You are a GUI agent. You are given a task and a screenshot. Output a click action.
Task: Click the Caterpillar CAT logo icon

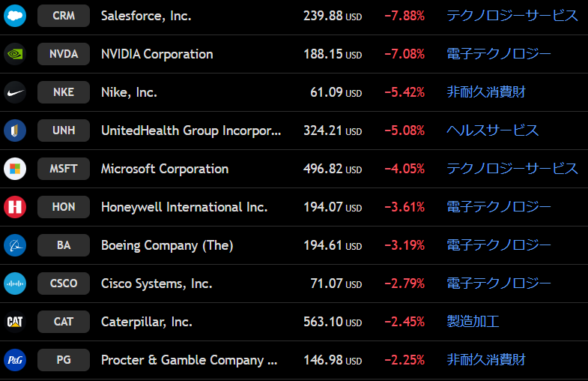15,322
